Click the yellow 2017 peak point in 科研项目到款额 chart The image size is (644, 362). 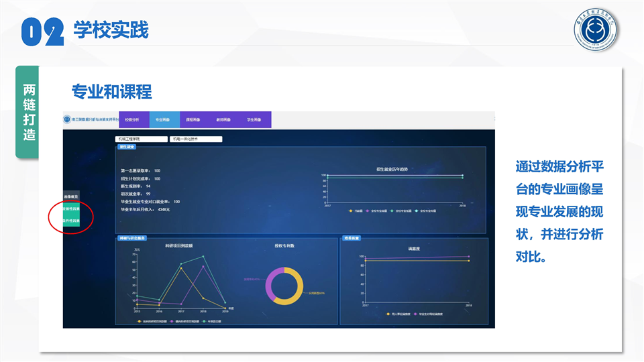pyautogui.click(x=181, y=268)
